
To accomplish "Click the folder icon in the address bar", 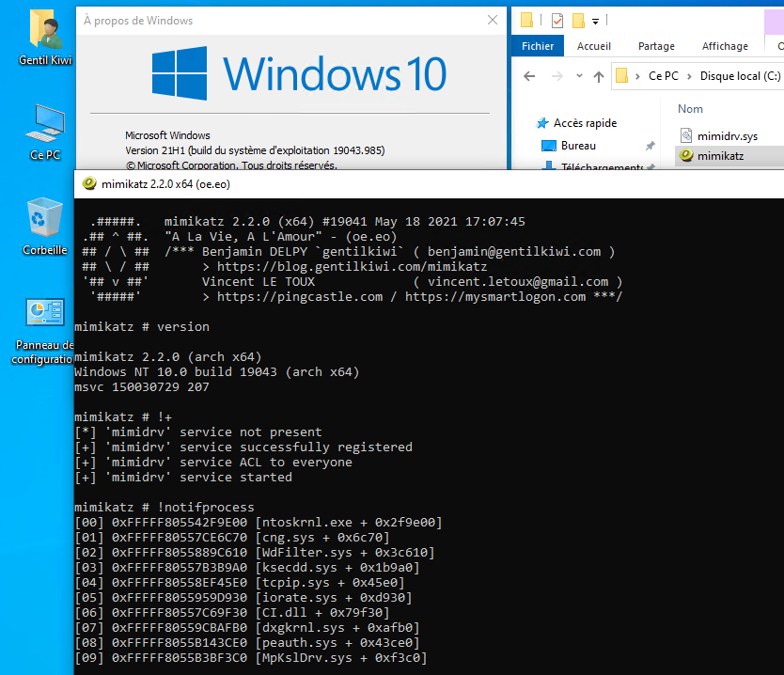I will coord(621,75).
